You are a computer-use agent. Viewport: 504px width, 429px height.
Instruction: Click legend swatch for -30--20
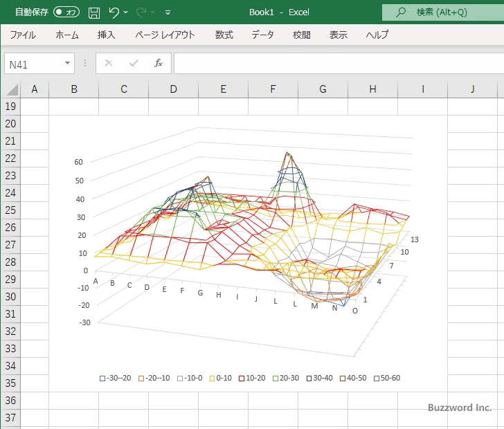[x=102, y=378]
